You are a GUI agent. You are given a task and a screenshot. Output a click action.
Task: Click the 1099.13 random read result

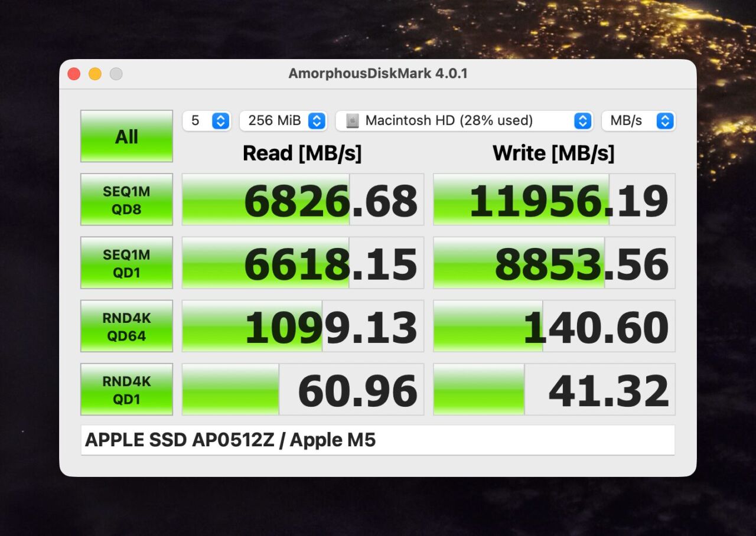(x=303, y=326)
